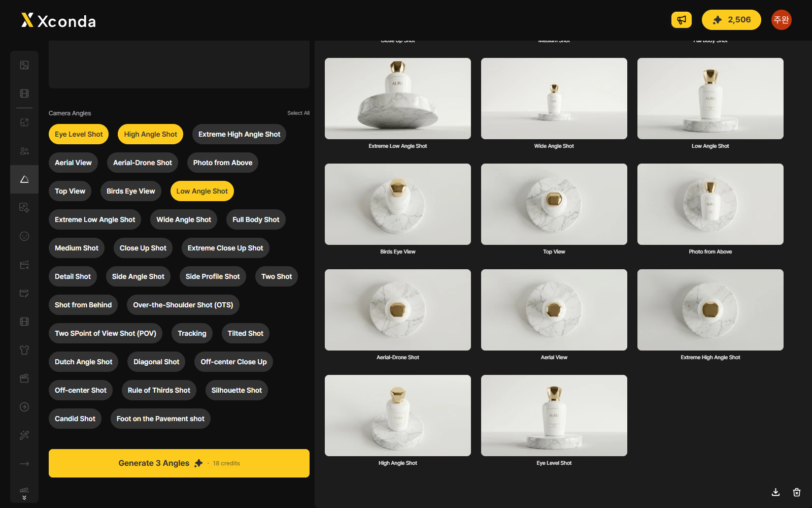
Task: Open the 2,506 credits balance button
Action: (731, 20)
